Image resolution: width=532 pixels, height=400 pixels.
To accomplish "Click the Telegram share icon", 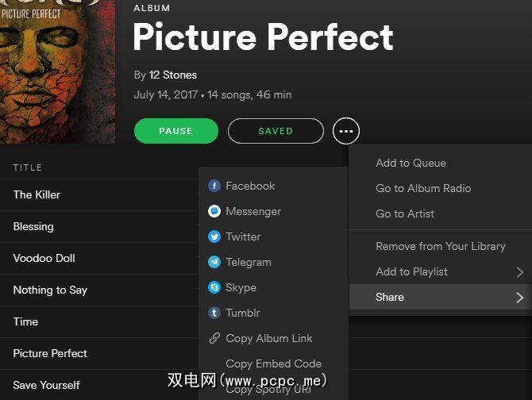I will [x=214, y=262].
